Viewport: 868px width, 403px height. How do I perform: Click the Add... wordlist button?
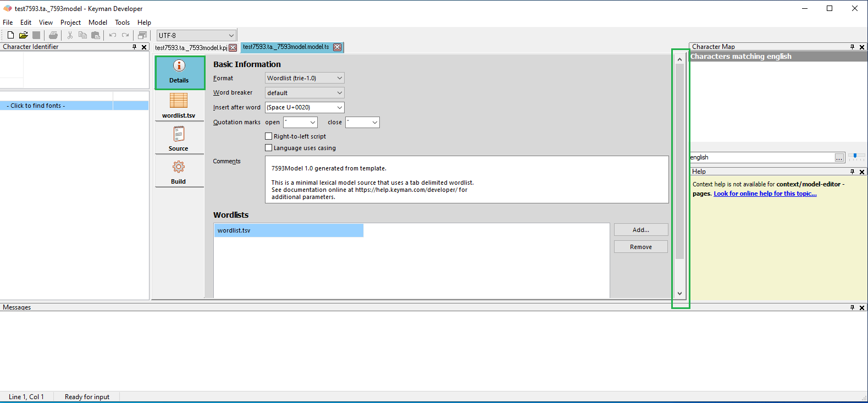click(641, 230)
